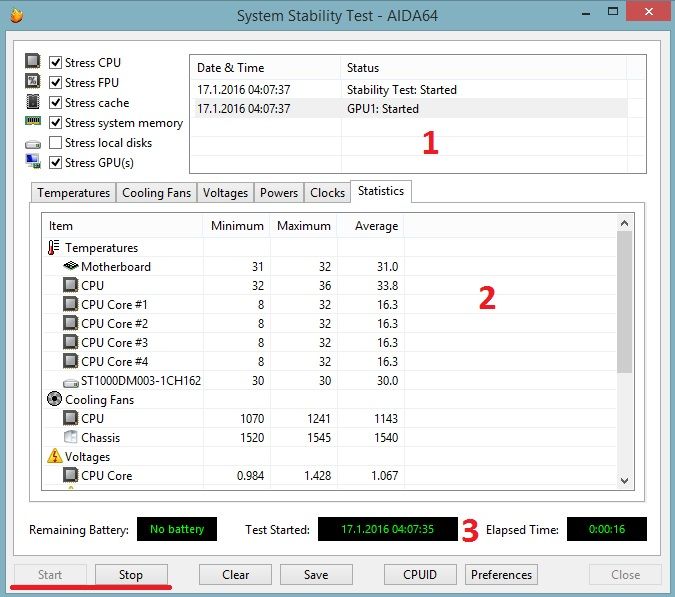Click the thermometer icon next to Temperatures
The width and height of the screenshot is (675, 597).
click(54, 247)
